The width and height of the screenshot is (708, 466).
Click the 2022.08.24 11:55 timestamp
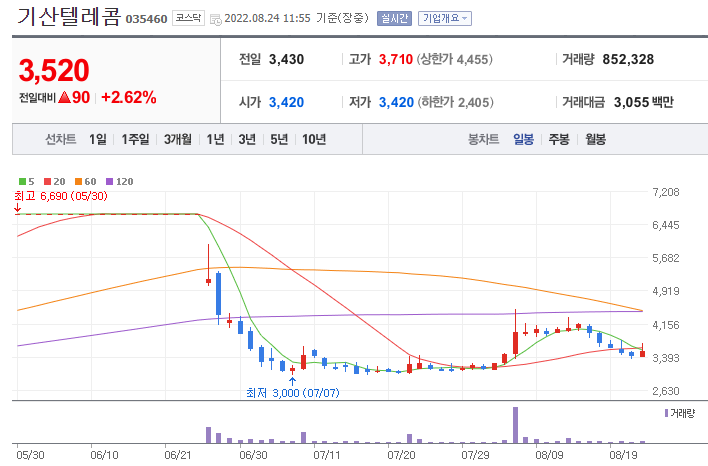click(267, 19)
